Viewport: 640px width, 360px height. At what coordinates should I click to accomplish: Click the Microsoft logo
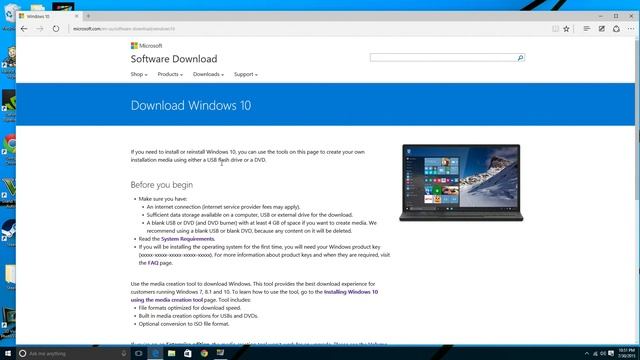coord(147,46)
